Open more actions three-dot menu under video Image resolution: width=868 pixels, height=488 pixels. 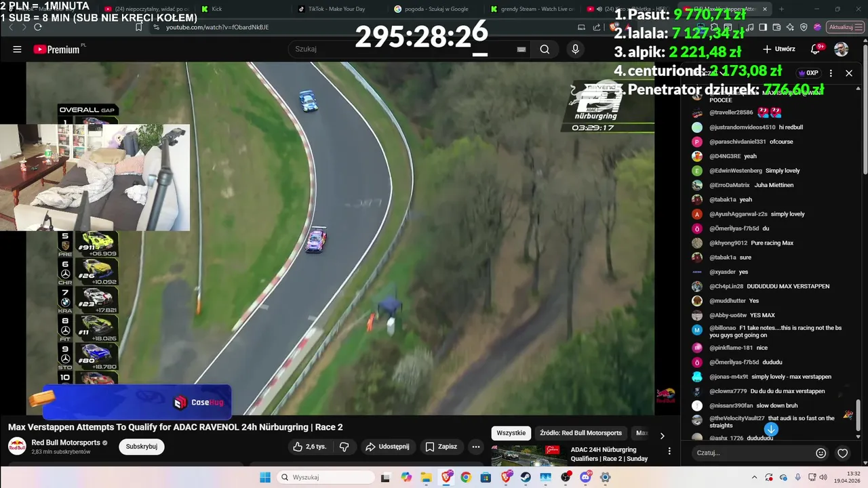(x=476, y=447)
